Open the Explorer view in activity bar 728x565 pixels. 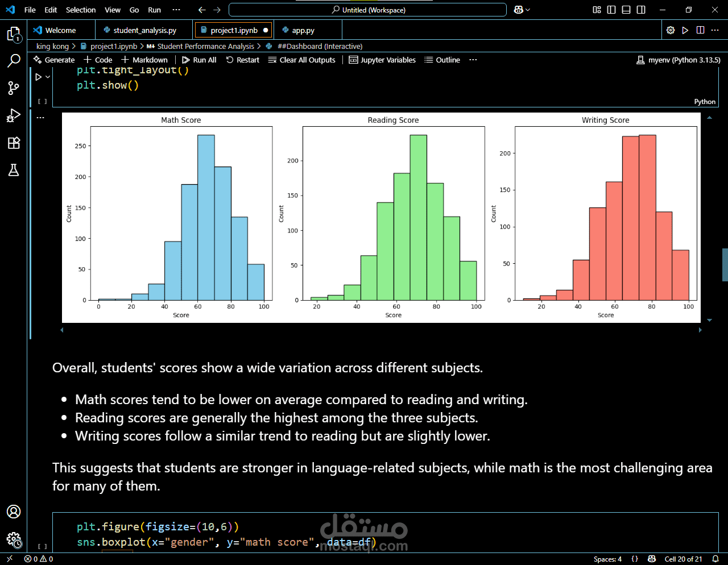pos(14,34)
